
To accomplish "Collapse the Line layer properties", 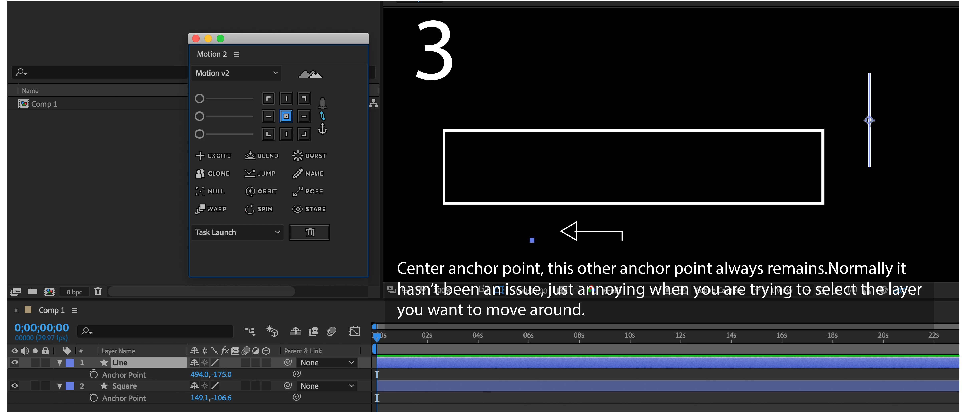I will click(x=59, y=363).
